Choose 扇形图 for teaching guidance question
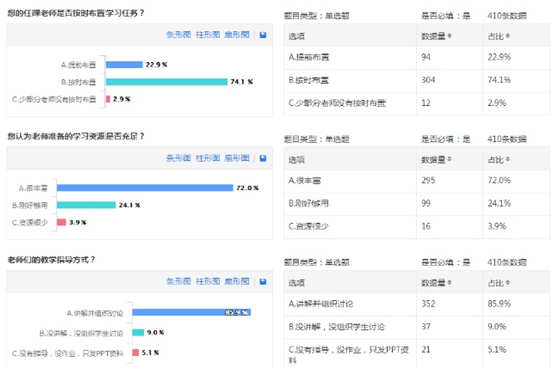This screenshot has height=370, width=558. click(237, 282)
